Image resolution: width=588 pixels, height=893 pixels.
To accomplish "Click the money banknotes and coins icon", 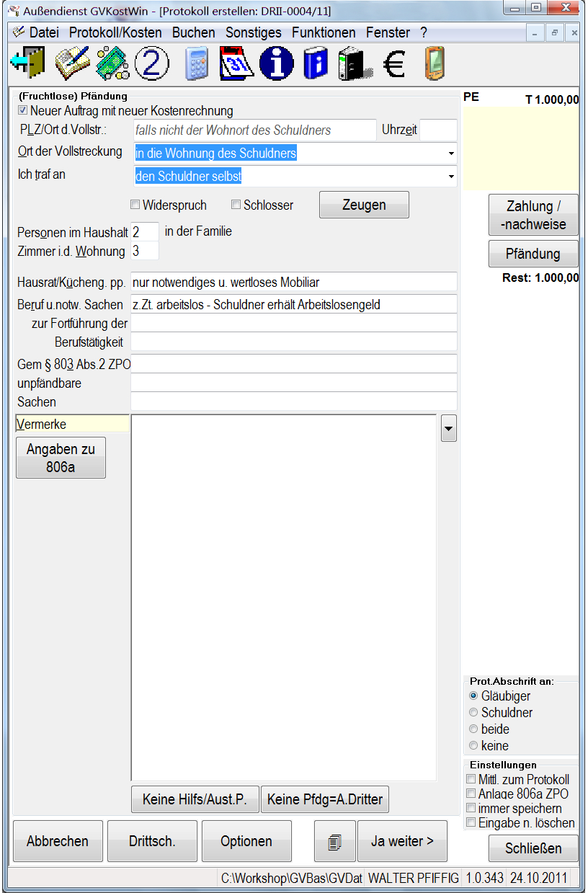I will (112, 63).
